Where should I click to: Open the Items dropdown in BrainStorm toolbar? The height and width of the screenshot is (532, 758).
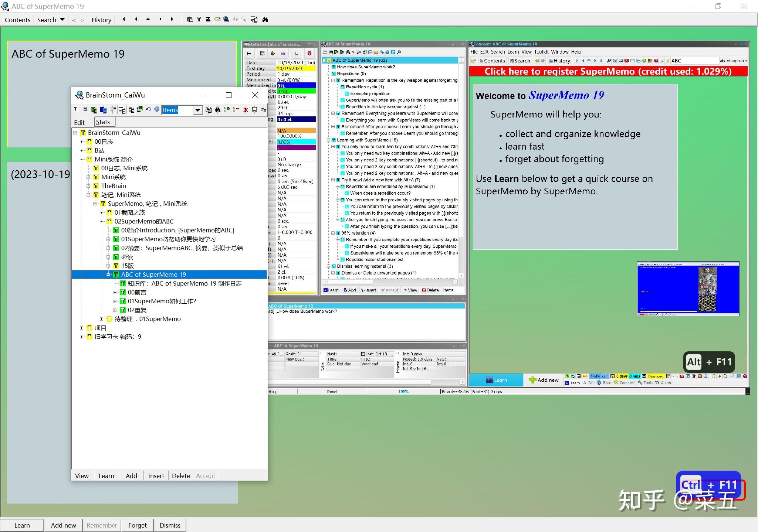198,110
